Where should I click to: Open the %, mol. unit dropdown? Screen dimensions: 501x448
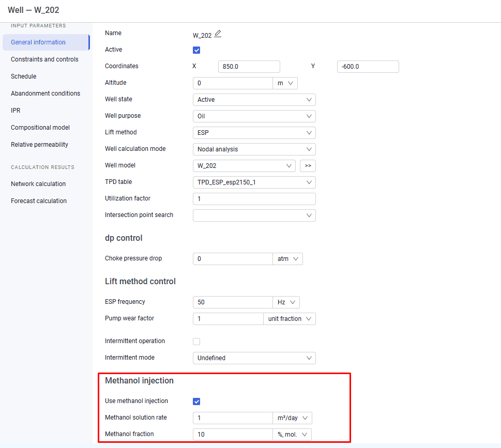pyautogui.click(x=292, y=435)
